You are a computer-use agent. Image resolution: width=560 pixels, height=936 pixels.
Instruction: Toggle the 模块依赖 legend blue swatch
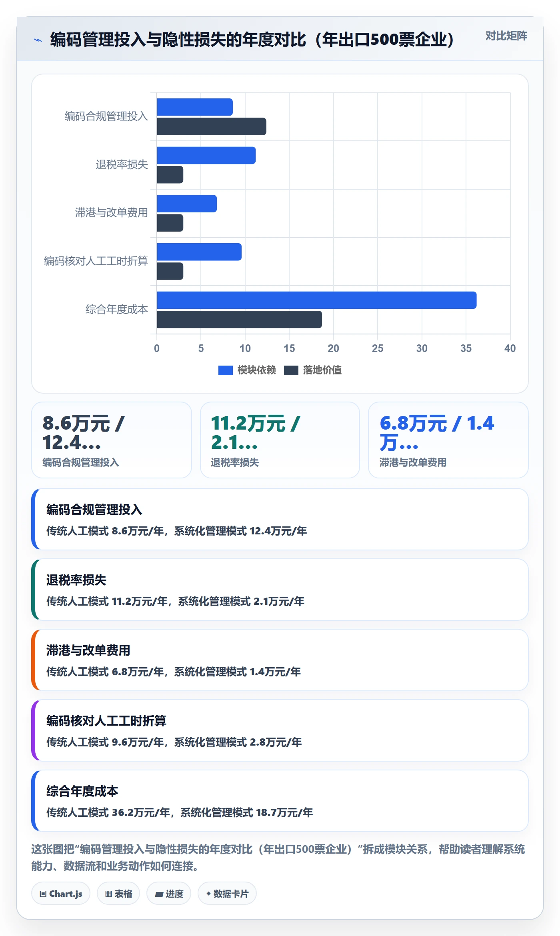point(225,370)
